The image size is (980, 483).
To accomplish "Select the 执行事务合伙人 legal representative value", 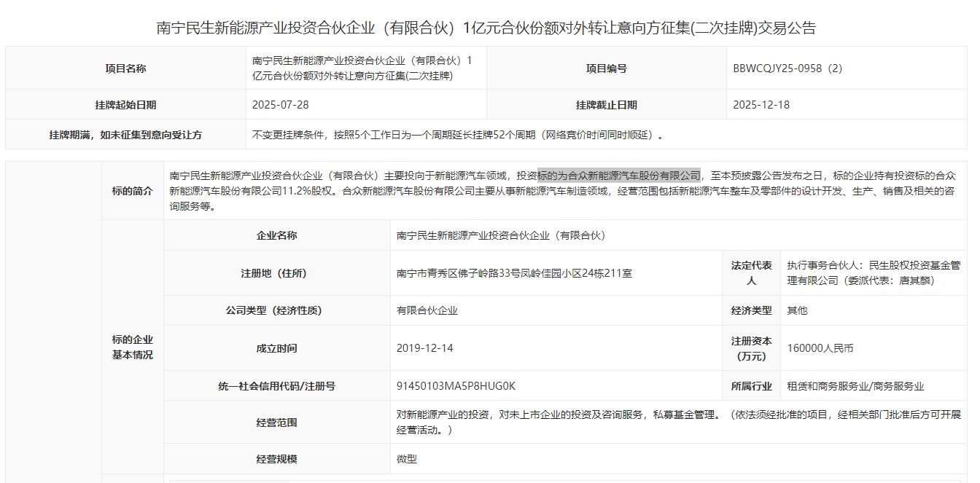I will 874,273.
